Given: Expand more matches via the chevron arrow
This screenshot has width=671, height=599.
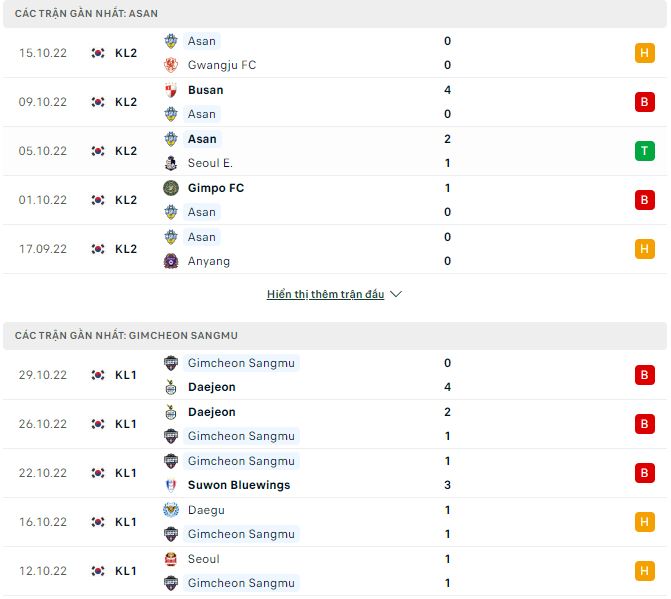Looking at the screenshot, I should point(396,295).
